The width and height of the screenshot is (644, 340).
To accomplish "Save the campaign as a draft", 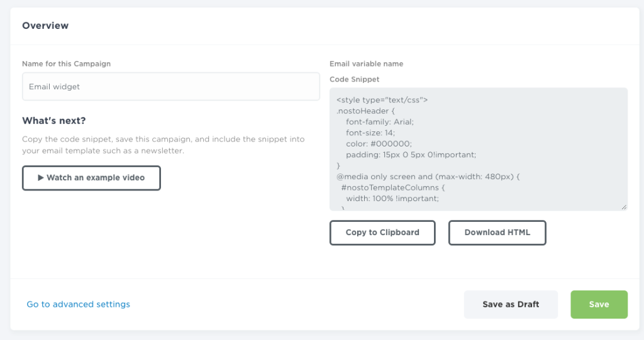I will coord(511,304).
